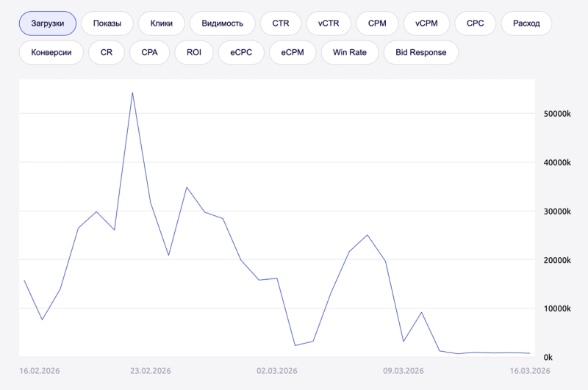Switch to the eCPM metric
Image resolution: width=588 pixels, height=390 pixels.
coord(293,52)
